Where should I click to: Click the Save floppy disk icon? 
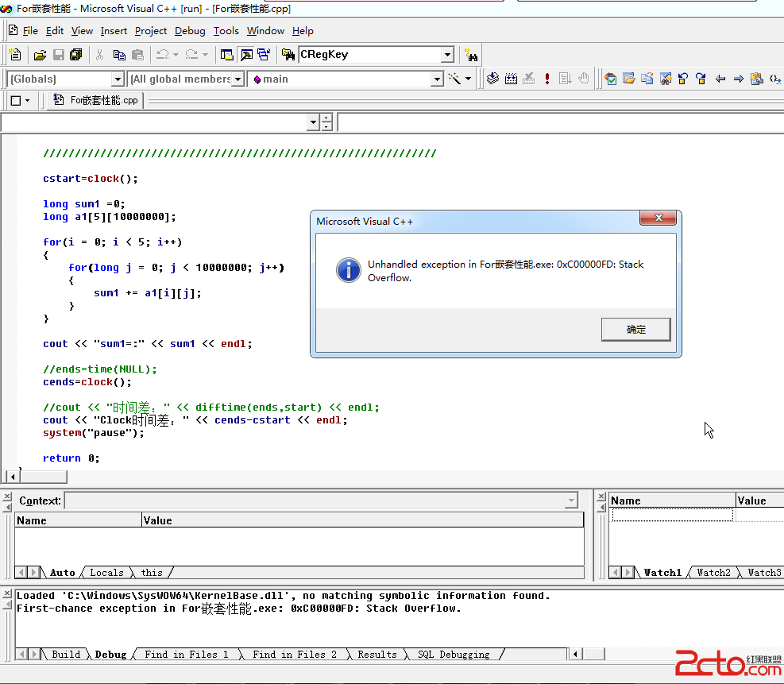[59, 55]
